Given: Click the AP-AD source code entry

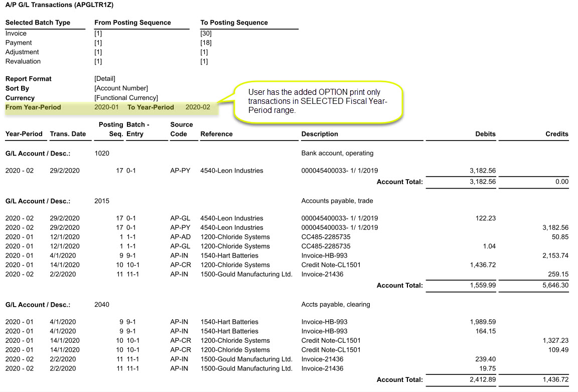Looking at the screenshot, I should click(x=180, y=237).
